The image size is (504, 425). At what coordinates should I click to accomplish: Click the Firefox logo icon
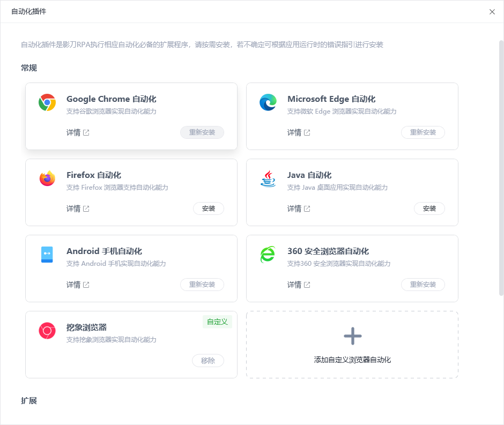[47, 178]
